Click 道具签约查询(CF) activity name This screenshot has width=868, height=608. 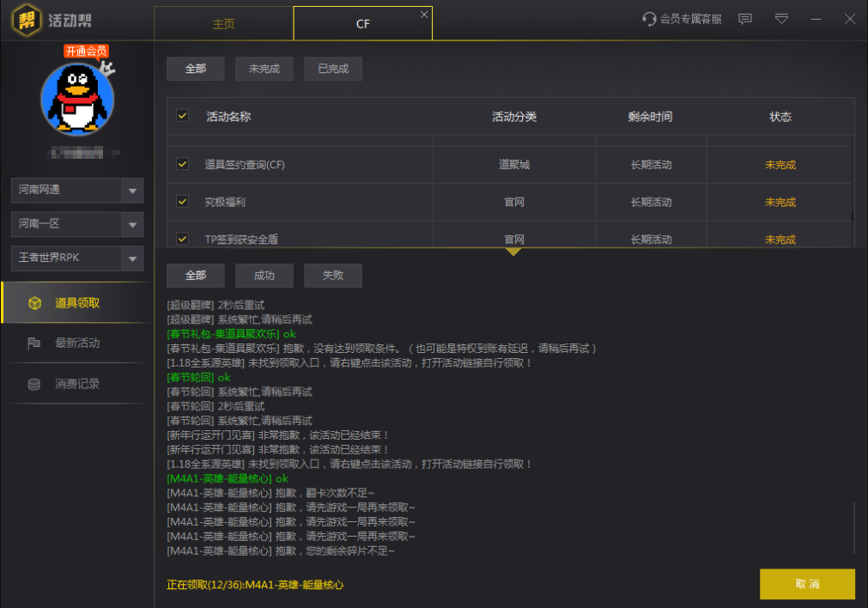click(x=245, y=165)
